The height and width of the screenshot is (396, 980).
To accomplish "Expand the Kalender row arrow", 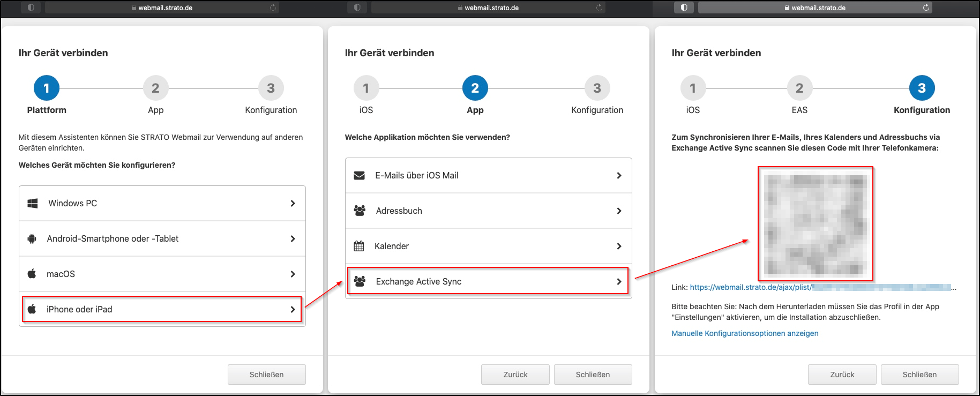I will (x=619, y=246).
